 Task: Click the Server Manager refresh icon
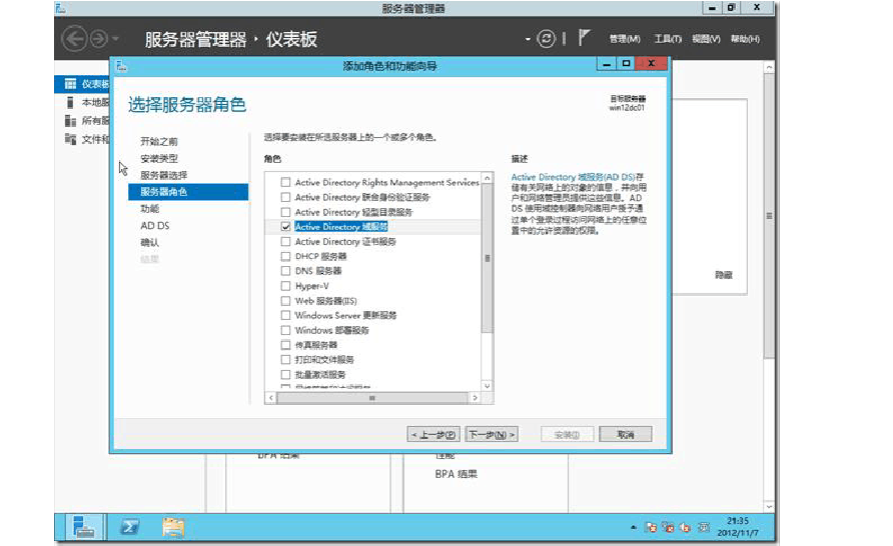546,39
